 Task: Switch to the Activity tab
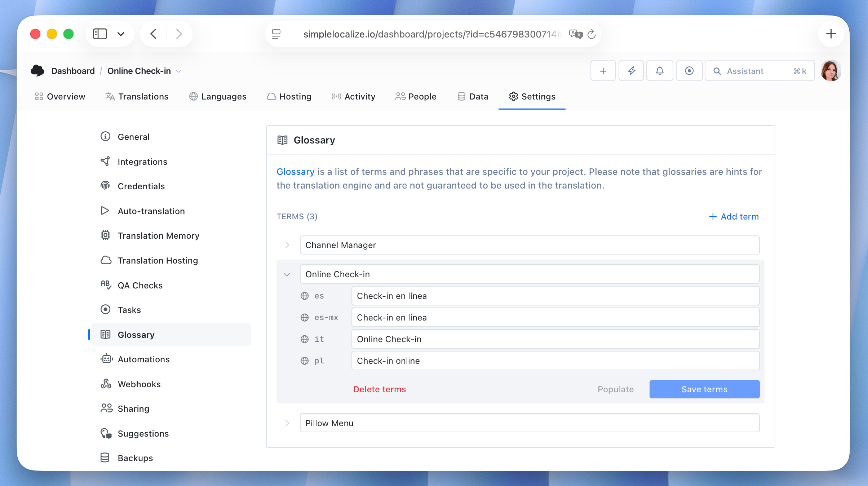click(x=353, y=96)
